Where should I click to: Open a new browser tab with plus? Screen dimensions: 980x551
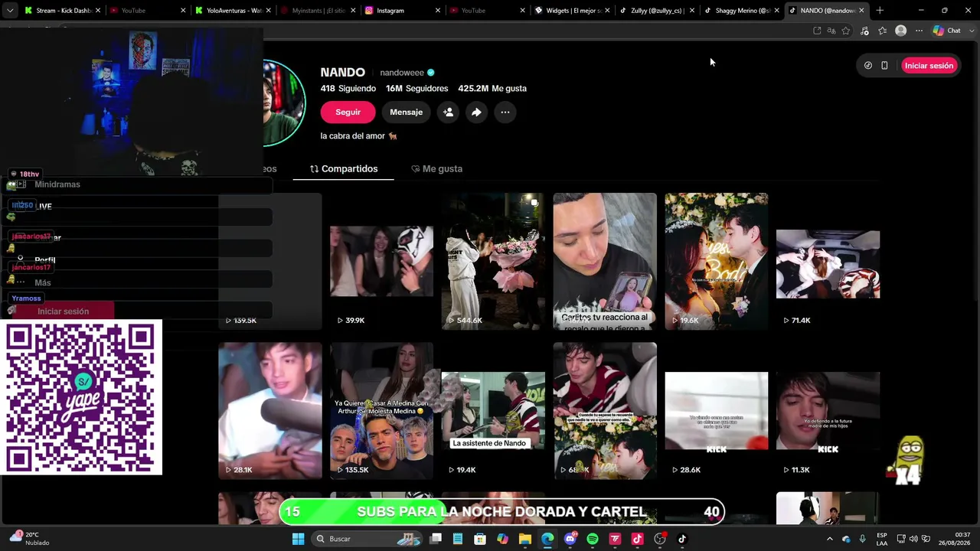(880, 11)
